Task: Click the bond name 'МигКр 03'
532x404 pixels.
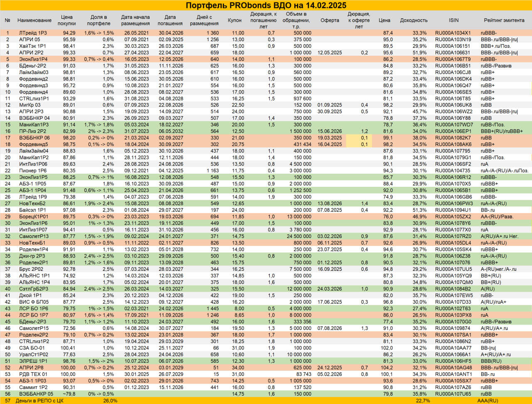Action: (30, 105)
